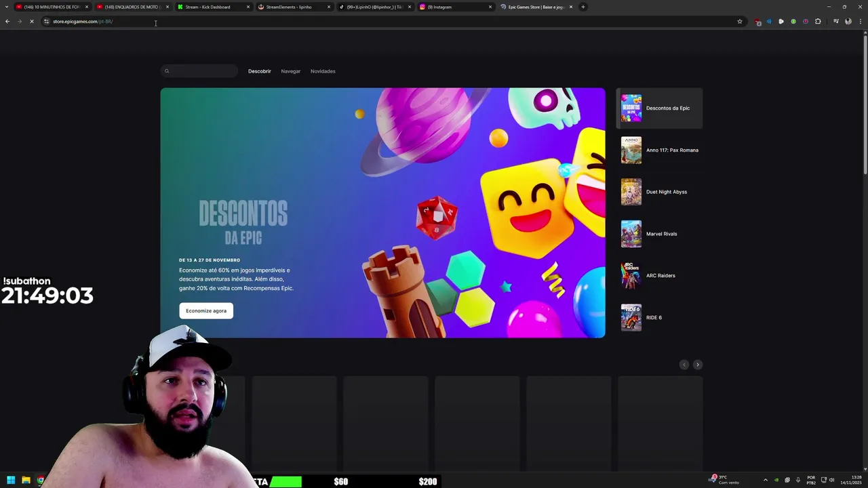The image size is (868, 488).
Task: Click the RIDE 6 cover thumbnail
Action: pos(631,318)
